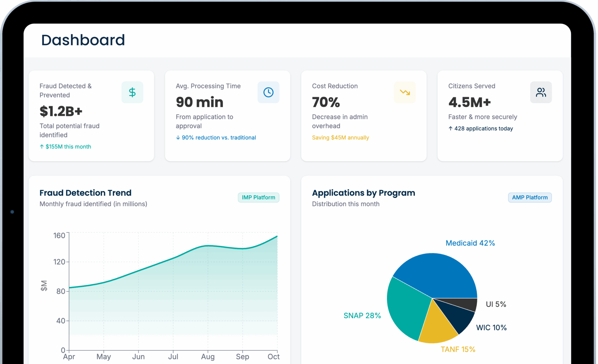
Task: Click the clock processing time icon
Action: [268, 92]
